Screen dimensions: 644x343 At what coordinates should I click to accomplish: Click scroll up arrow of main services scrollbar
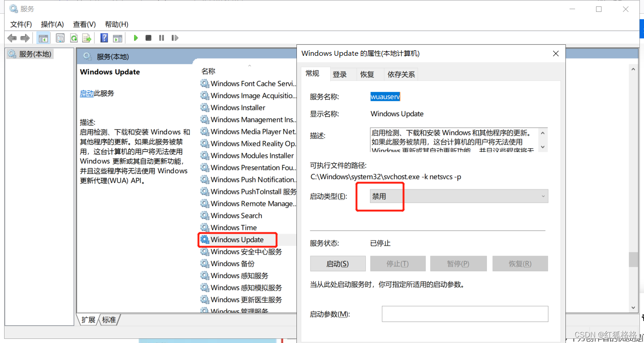tap(633, 70)
